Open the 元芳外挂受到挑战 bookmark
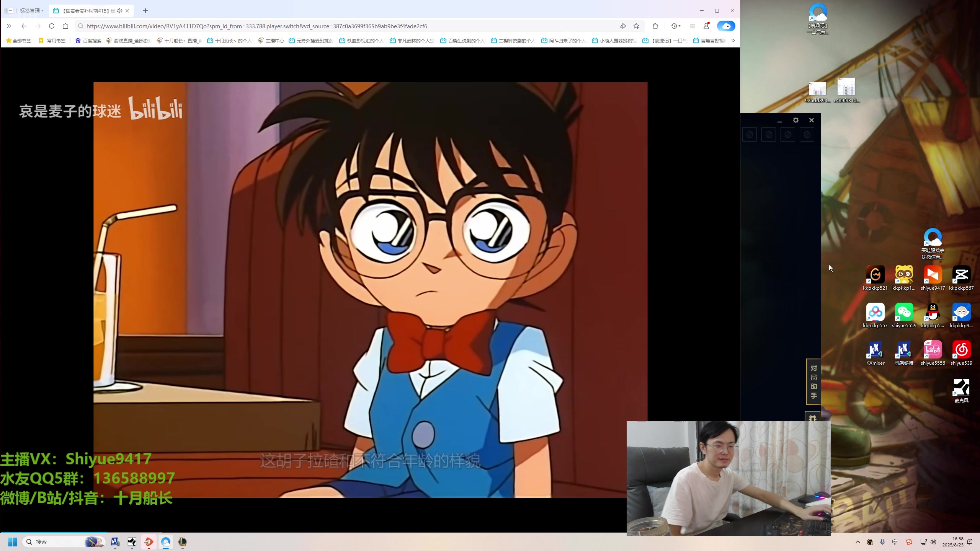Viewport: 980px width, 551px height. (x=311, y=41)
